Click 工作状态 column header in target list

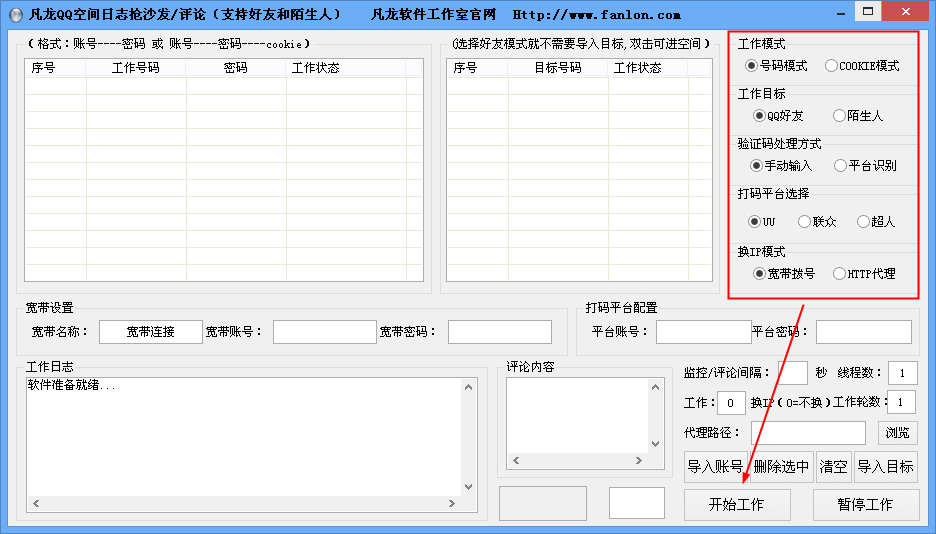648,68
